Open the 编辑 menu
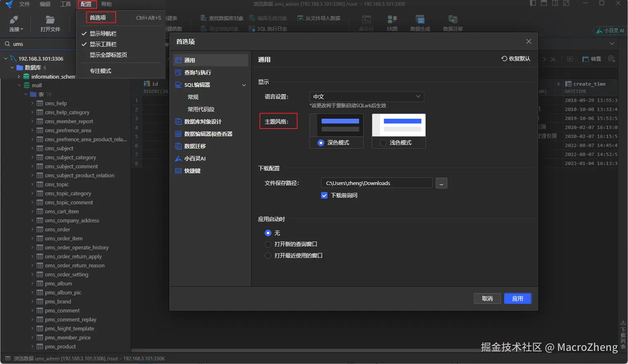The image size is (628, 364). click(x=45, y=4)
